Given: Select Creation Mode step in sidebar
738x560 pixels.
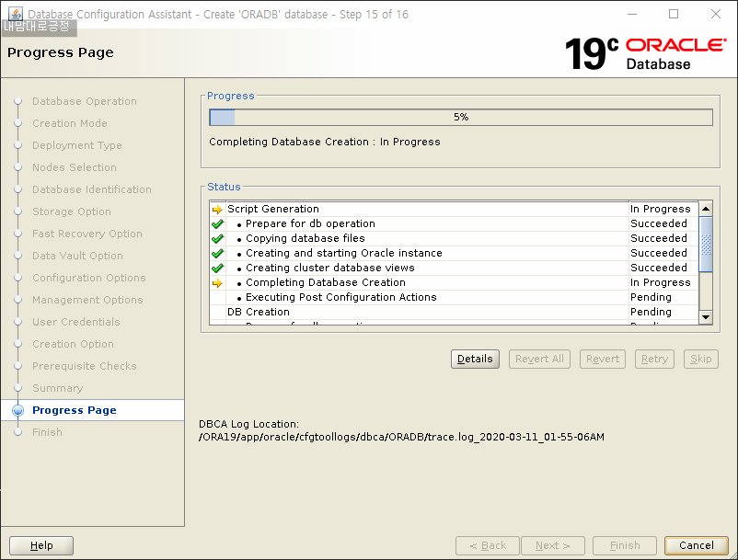Looking at the screenshot, I should coord(70,123).
